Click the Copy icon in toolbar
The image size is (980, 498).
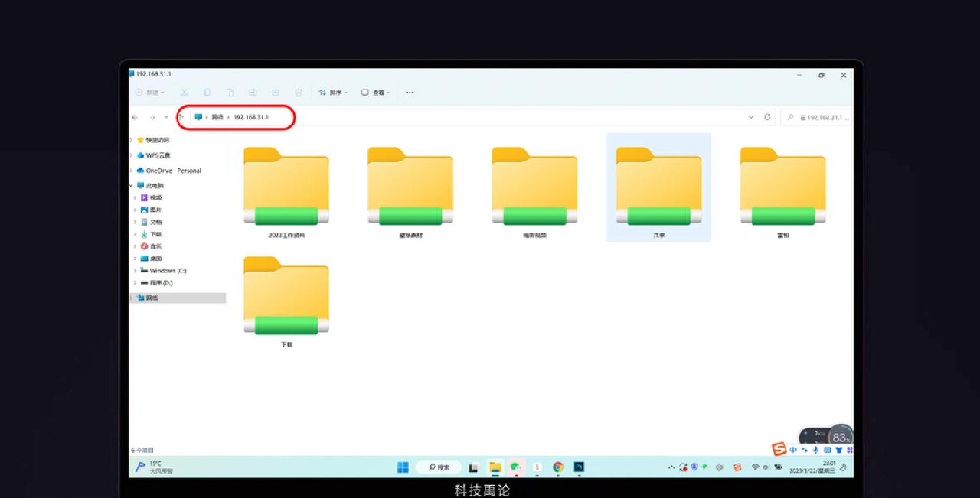(207, 93)
